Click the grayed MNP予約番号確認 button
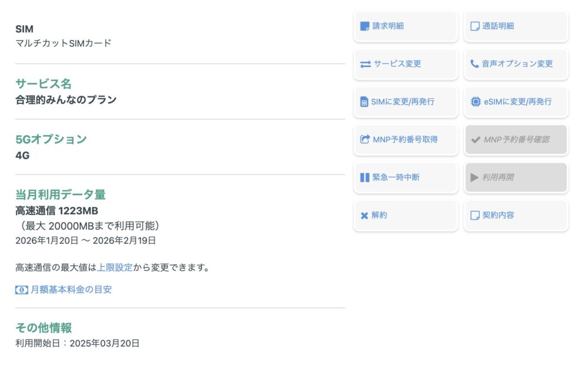This screenshot has height=366, width=588. (516, 140)
